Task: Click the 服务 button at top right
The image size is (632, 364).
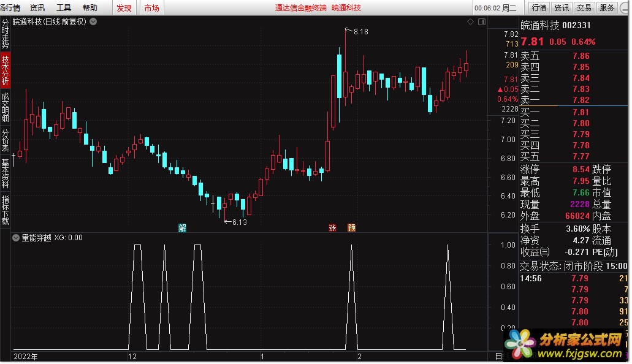Action: 607,7
